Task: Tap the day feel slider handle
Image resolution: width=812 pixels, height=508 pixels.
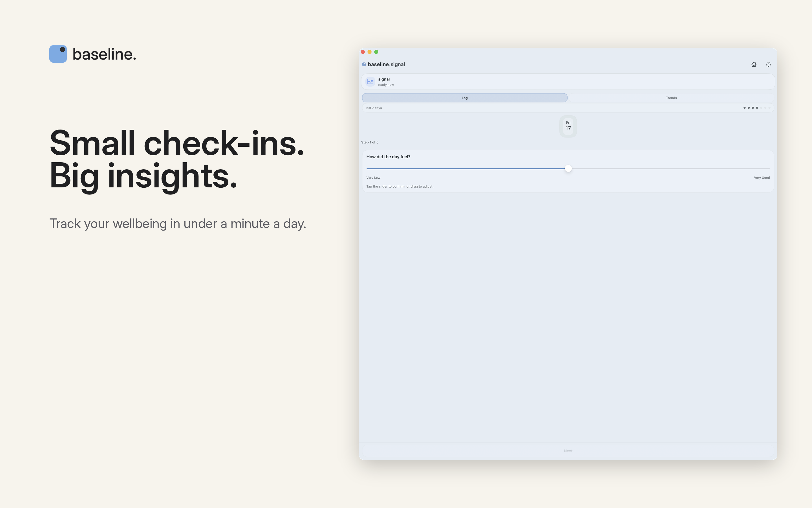Action: [568, 168]
